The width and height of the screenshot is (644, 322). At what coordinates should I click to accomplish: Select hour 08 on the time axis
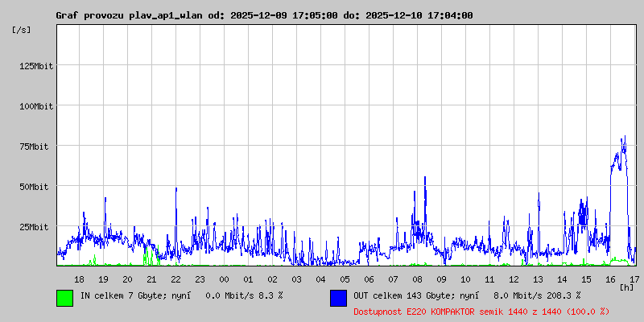pos(417,279)
